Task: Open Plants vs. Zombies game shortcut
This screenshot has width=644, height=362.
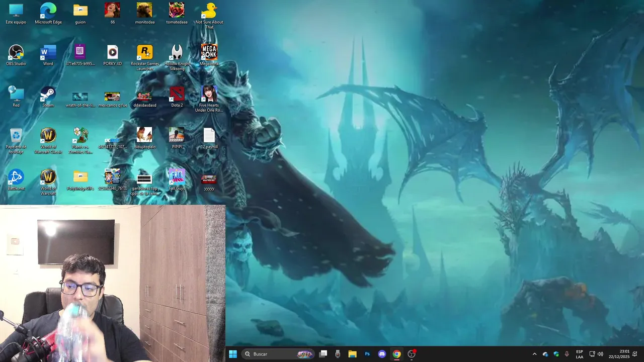Action: 80,141
